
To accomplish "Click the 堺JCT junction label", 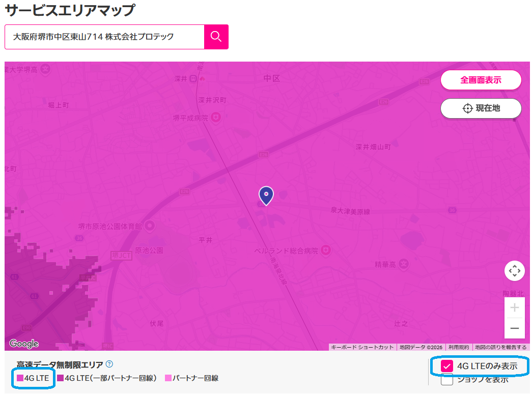I will pos(121,256).
